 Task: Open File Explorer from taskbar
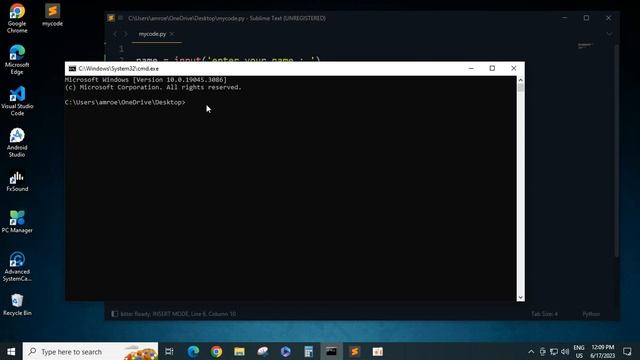239,351
